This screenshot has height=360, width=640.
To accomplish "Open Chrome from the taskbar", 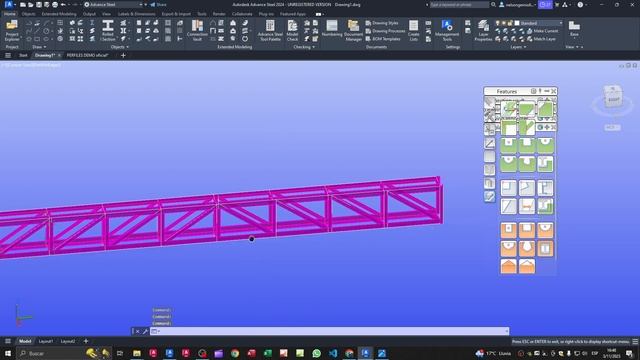I will click(235, 353).
